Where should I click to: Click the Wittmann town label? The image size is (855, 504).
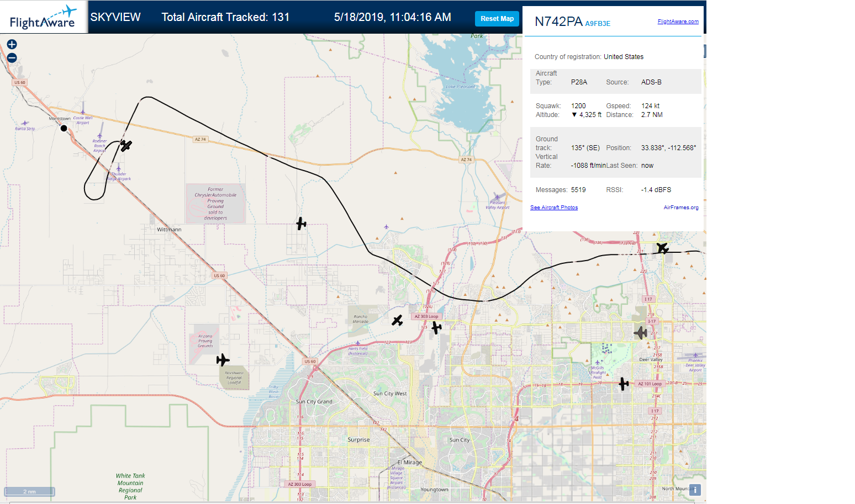coord(169,229)
